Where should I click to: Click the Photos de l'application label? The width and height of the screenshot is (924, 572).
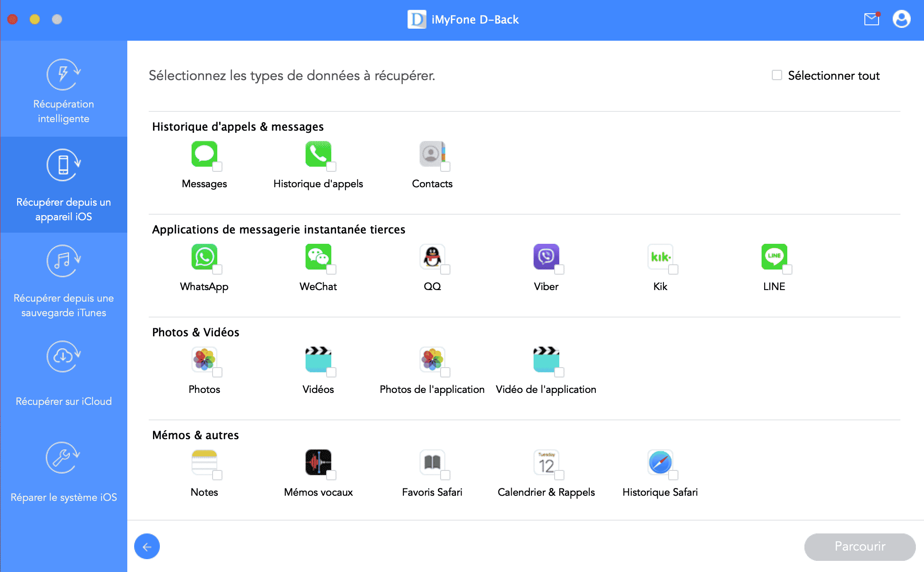(x=432, y=389)
